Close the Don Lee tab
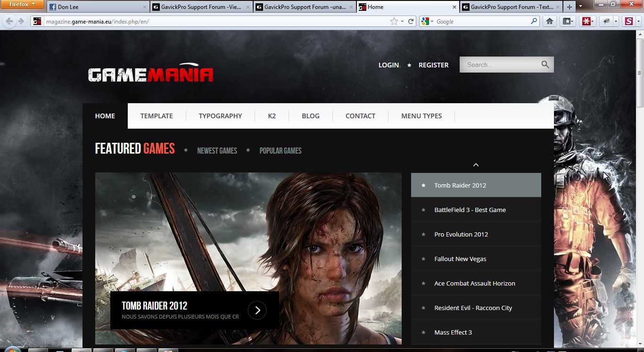The width and height of the screenshot is (644, 352). tap(145, 7)
